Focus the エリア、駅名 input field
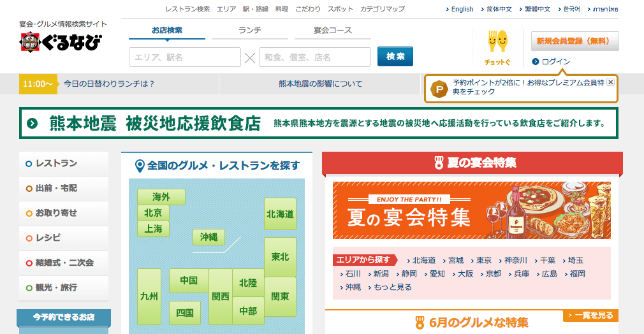Viewport: 644px width, 334px height. coord(185,57)
